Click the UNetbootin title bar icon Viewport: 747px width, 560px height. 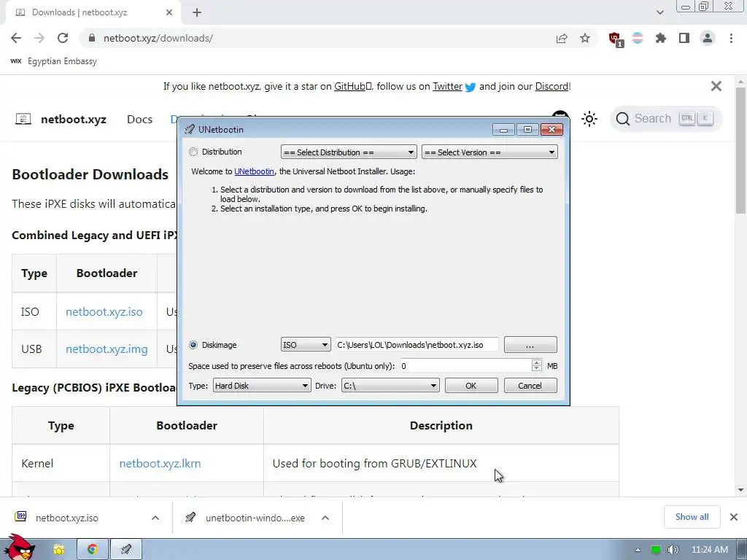tap(190, 129)
